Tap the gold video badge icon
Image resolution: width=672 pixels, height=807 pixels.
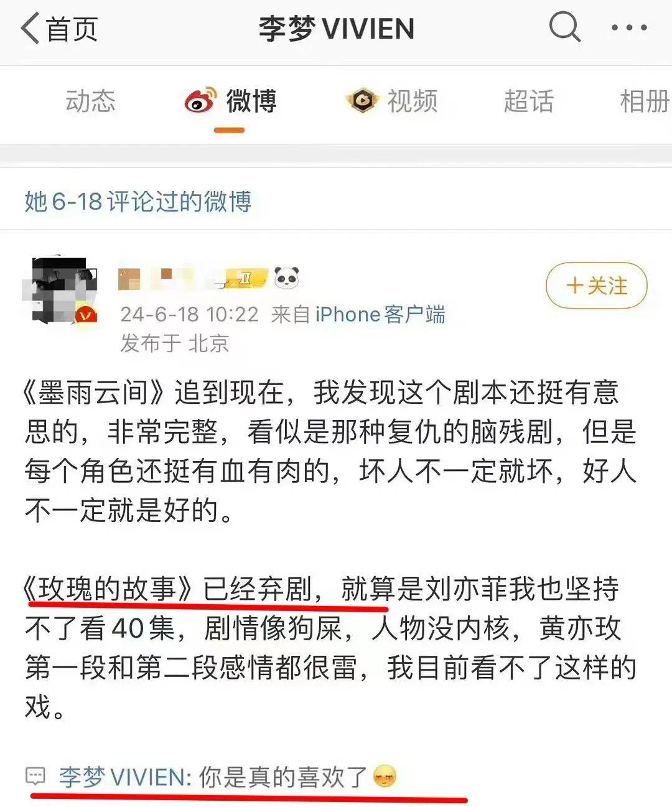point(362,100)
